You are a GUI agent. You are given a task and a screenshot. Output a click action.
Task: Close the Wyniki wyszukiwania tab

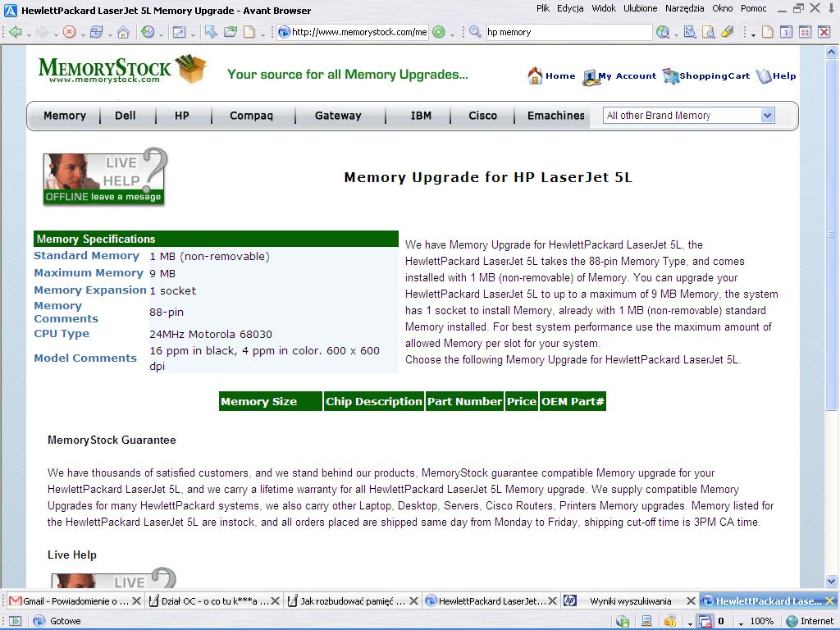691,601
